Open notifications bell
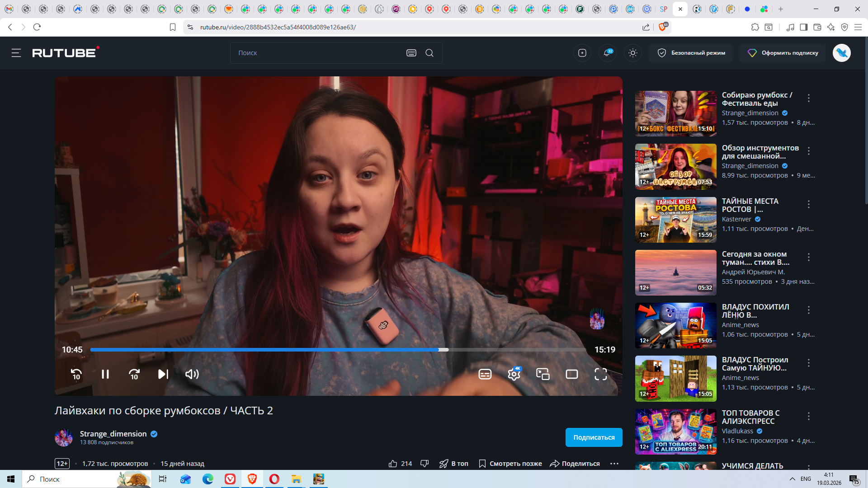The width and height of the screenshot is (868, 488). point(607,53)
